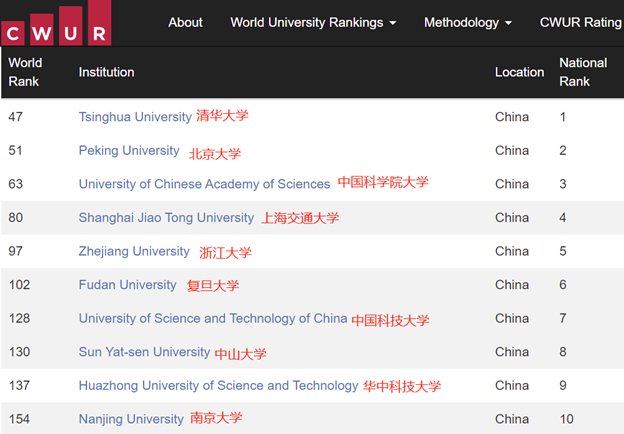Open Fudan University link
This screenshot has width=624, height=434.
coord(127,284)
